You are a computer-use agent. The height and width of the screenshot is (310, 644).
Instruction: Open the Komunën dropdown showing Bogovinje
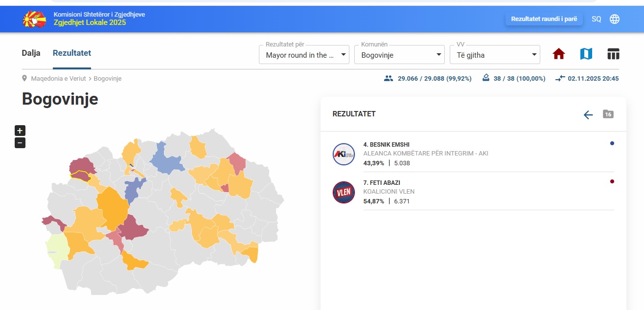399,55
